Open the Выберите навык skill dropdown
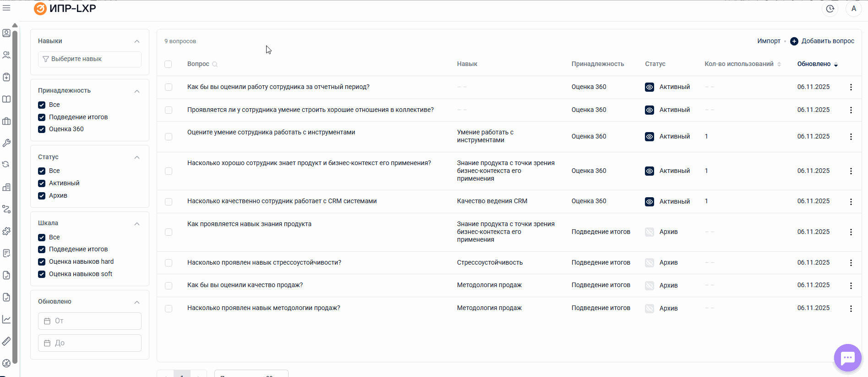This screenshot has width=868, height=377. pos(90,59)
